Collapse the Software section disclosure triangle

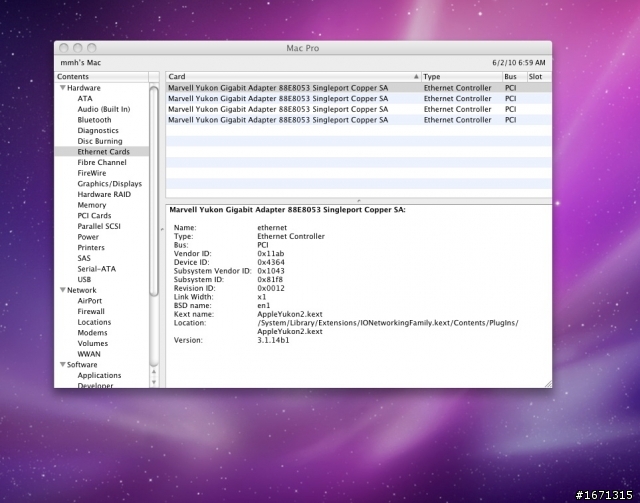click(x=63, y=365)
